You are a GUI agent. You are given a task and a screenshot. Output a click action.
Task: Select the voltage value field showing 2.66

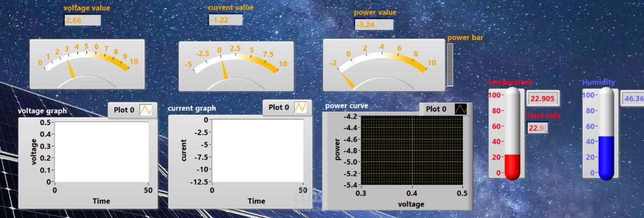coord(83,20)
